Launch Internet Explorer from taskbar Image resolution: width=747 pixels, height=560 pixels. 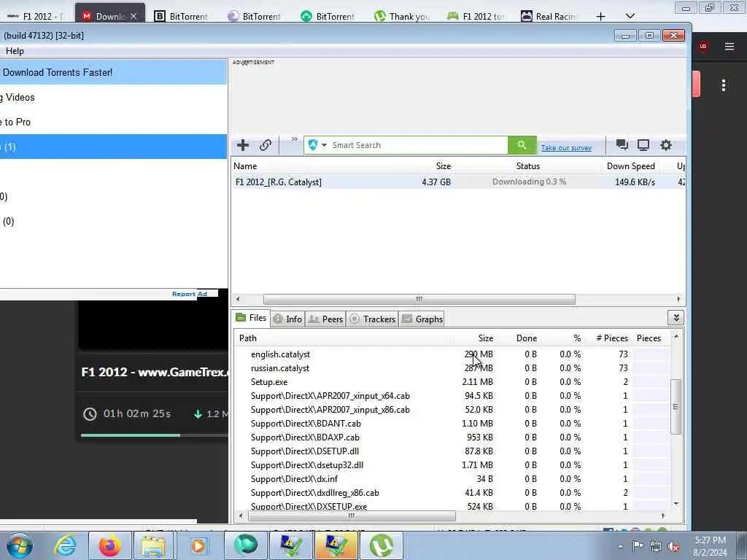(x=65, y=545)
